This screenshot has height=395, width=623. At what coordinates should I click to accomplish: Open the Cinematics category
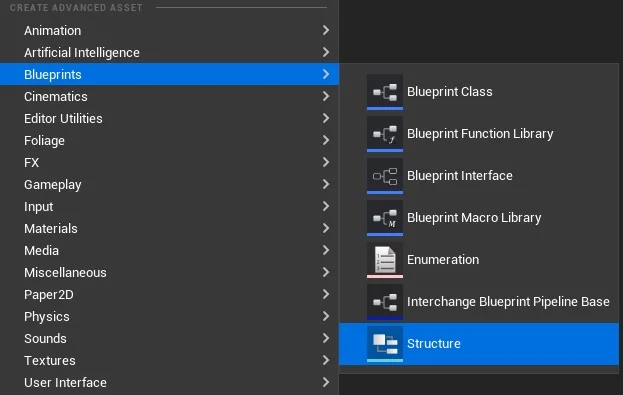point(169,96)
